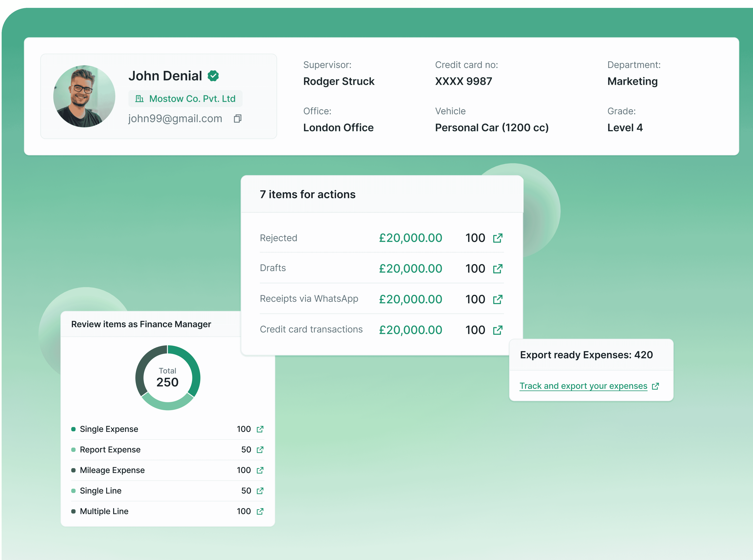Click the Report Expense label
753x560 pixels.
click(x=110, y=450)
